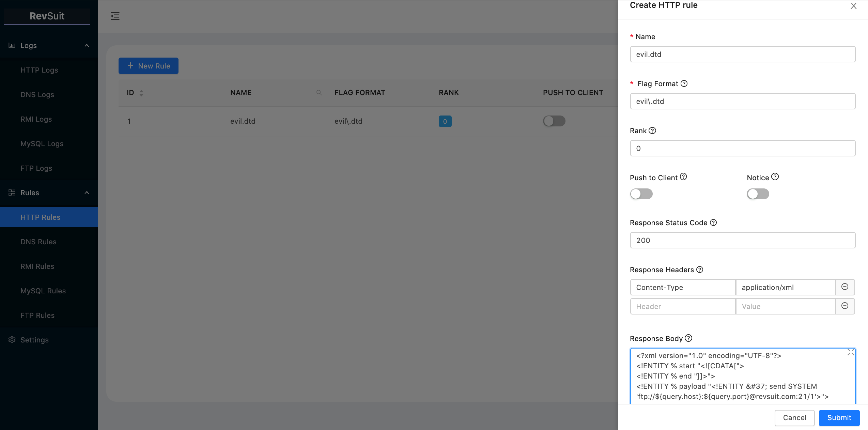
Task: Click Rank help question icon
Action: pos(652,130)
